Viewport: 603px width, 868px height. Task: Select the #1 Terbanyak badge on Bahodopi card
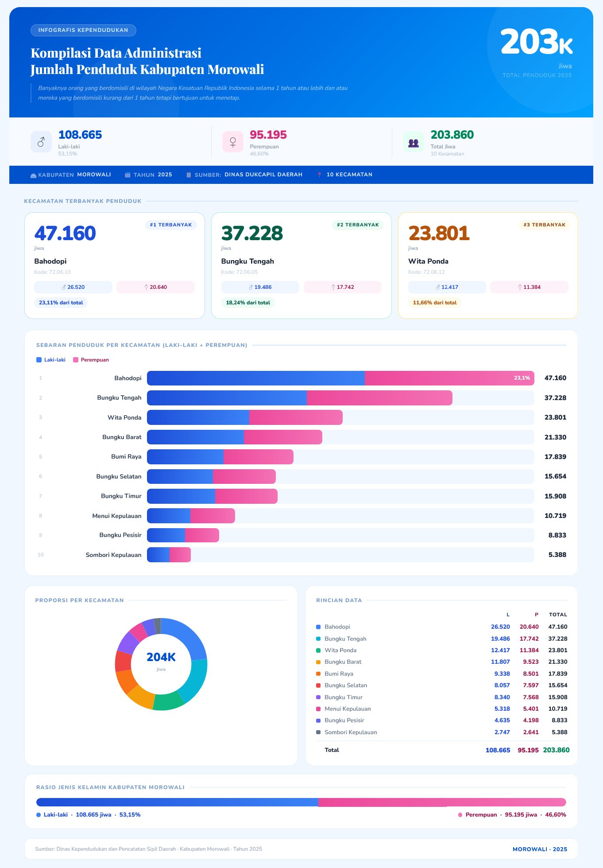click(171, 225)
